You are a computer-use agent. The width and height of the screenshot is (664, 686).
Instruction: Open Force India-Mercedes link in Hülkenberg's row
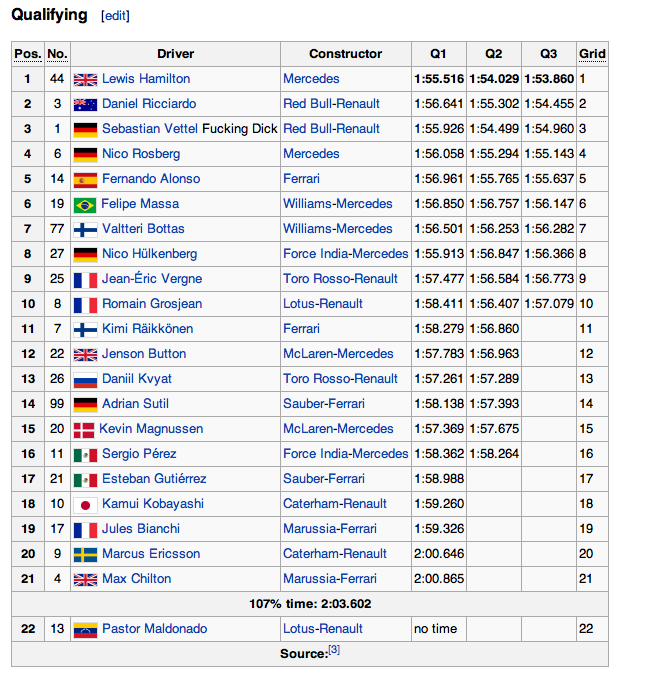pos(345,254)
